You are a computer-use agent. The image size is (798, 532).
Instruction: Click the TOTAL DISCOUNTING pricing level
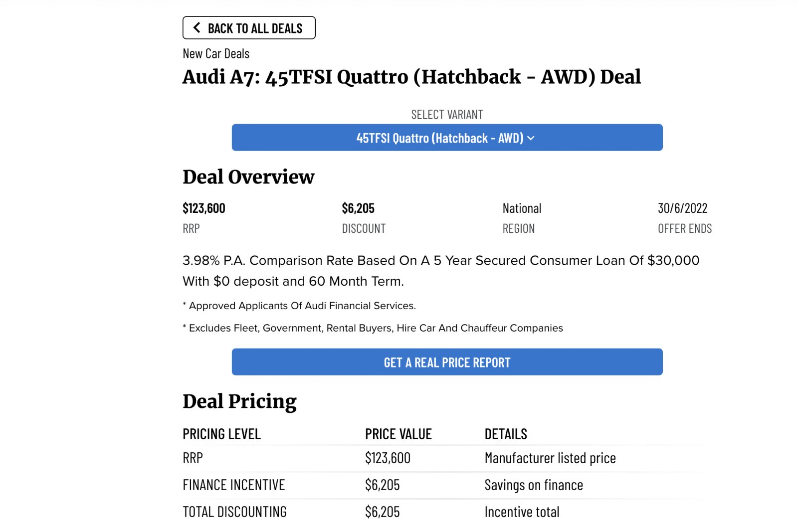tap(234, 511)
